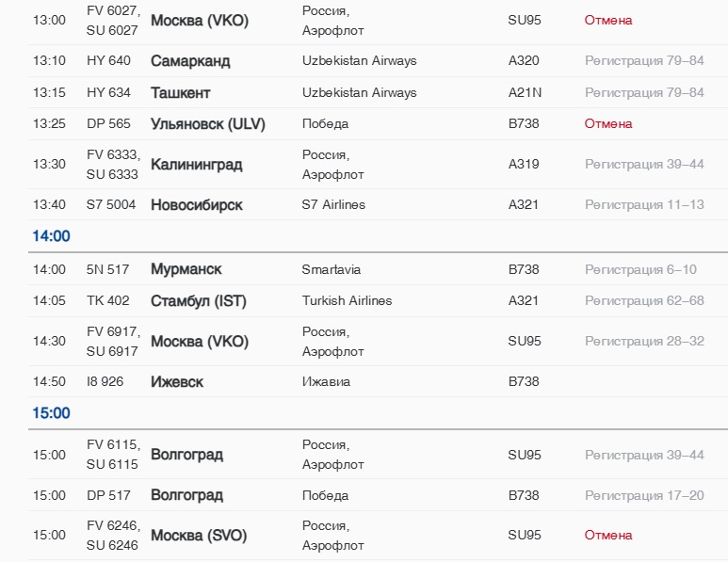
Task: Click flight number TK 402
Action: click(x=108, y=301)
